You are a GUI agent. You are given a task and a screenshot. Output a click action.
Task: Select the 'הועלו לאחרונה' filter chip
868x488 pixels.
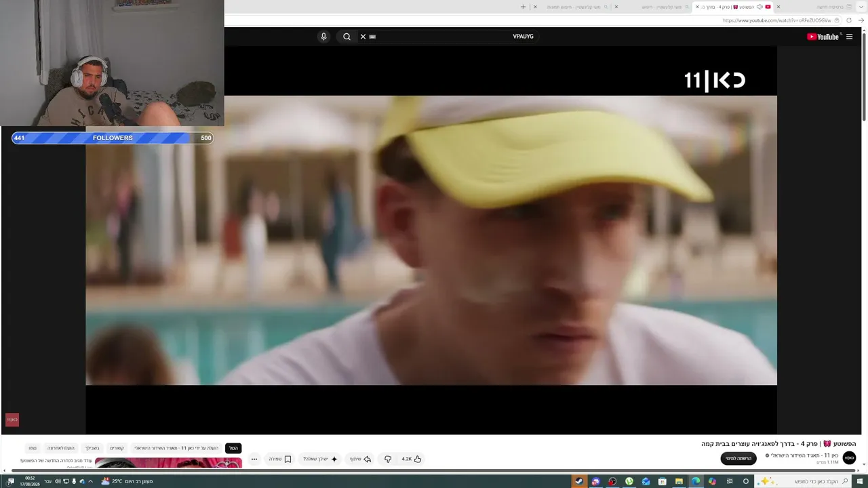[x=61, y=448]
